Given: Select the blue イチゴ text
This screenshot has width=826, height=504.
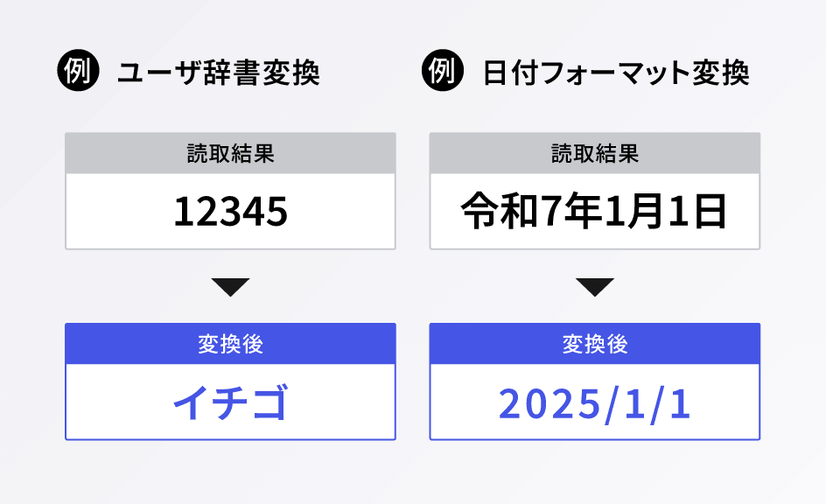Looking at the screenshot, I should point(231,402).
